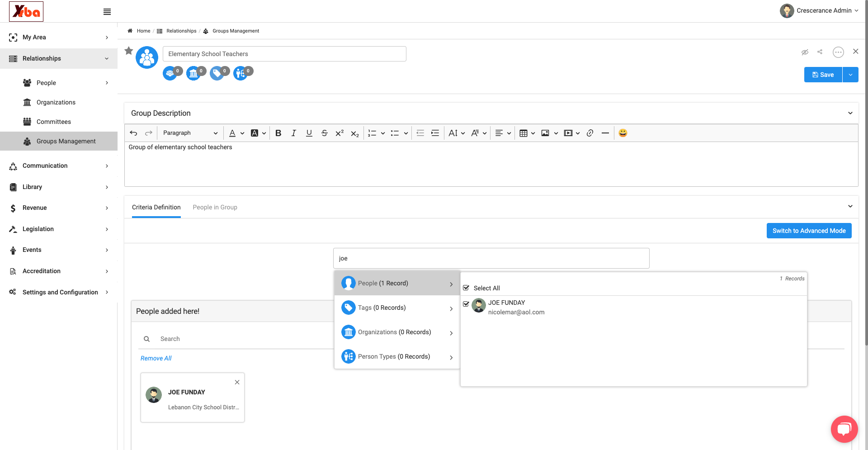Open the more options ellipsis circle
Screen dimensions: 868x450
pyautogui.click(x=838, y=52)
